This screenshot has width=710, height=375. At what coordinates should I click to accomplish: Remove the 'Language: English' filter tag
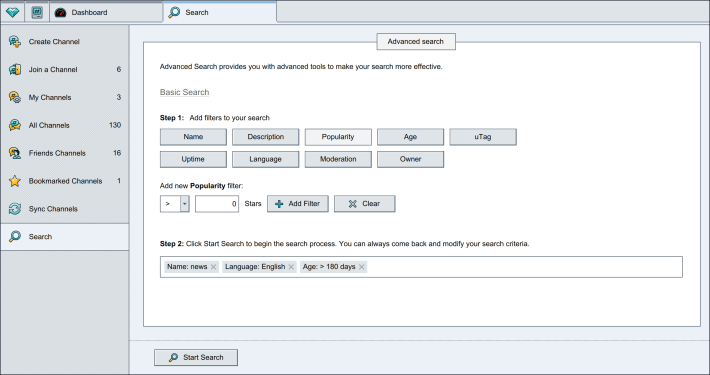pos(291,267)
